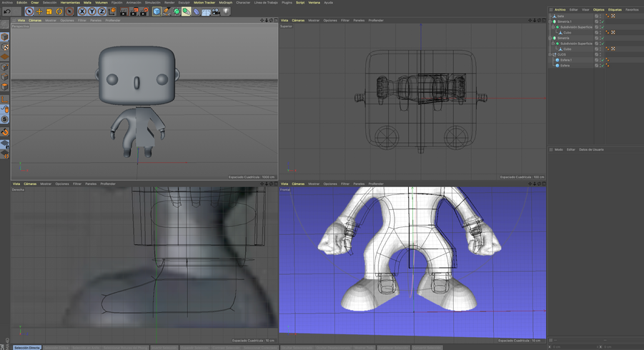
Task: Open Etiquetas menu in object manager
Action: pos(615,9)
